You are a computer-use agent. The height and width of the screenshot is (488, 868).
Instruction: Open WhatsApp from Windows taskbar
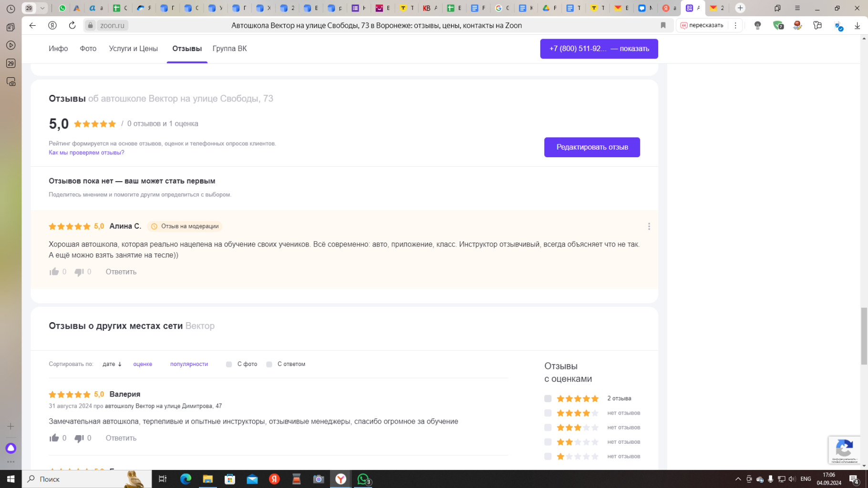363,479
